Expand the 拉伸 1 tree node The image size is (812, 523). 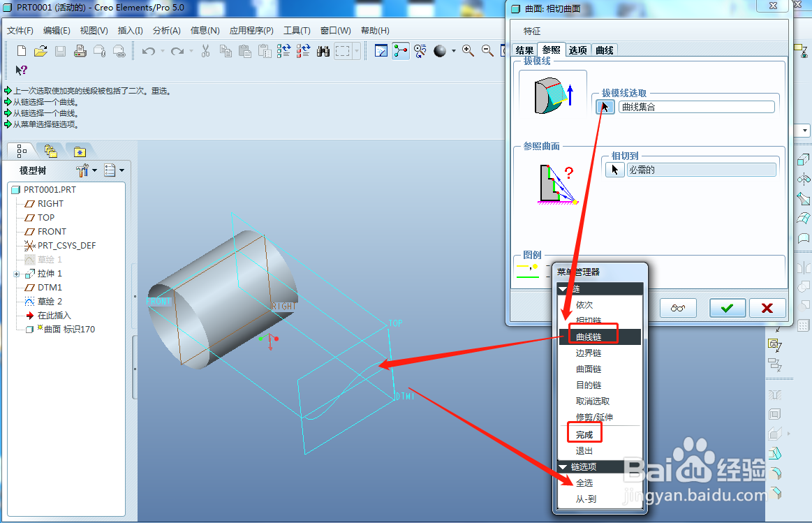tap(16, 274)
